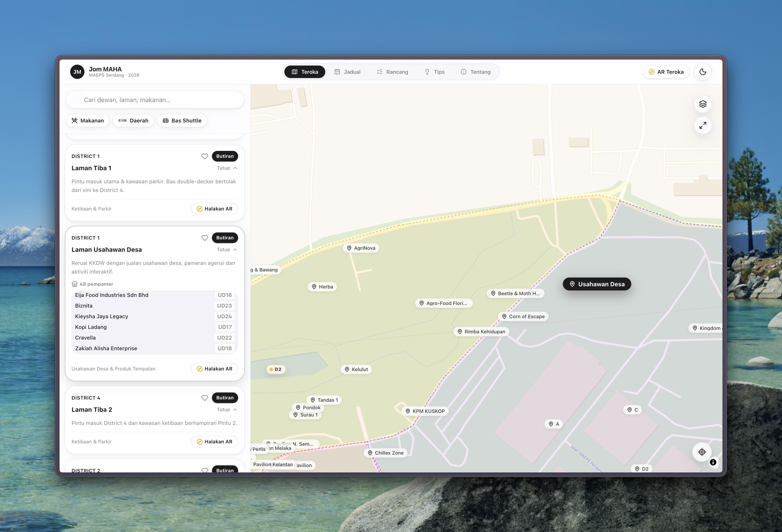Open the Tips tab

click(x=434, y=72)
